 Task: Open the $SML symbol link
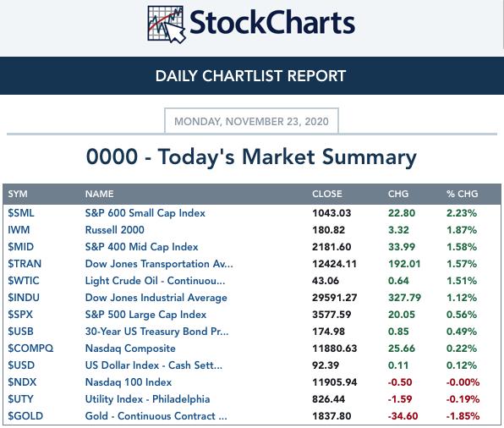point(21,213)
